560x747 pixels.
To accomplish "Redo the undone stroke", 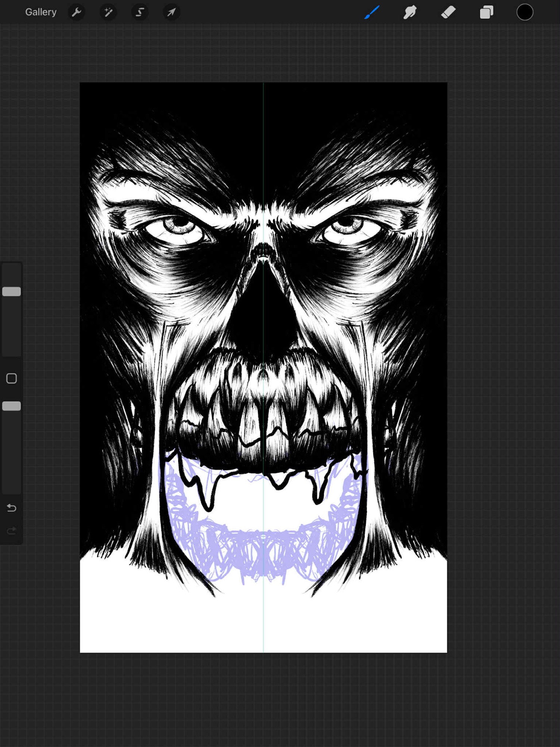I will tap(12, 531).
